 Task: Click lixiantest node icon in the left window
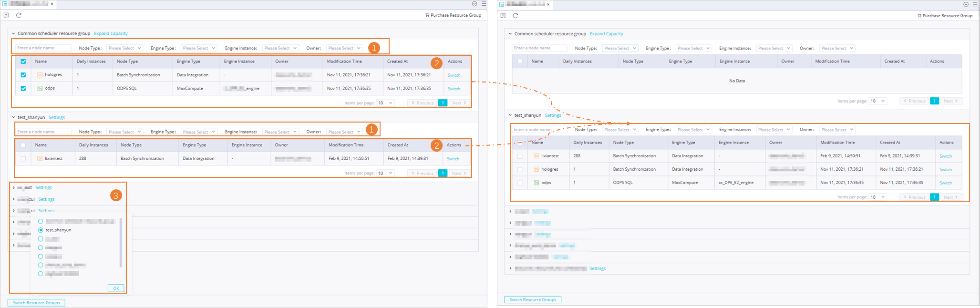(40, 158)
